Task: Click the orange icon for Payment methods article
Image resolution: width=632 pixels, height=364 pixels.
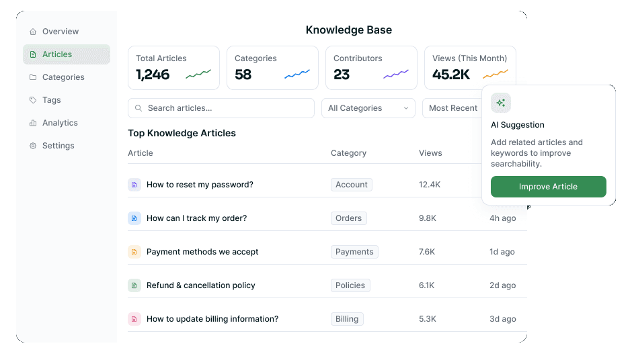Action: [134, 252]
